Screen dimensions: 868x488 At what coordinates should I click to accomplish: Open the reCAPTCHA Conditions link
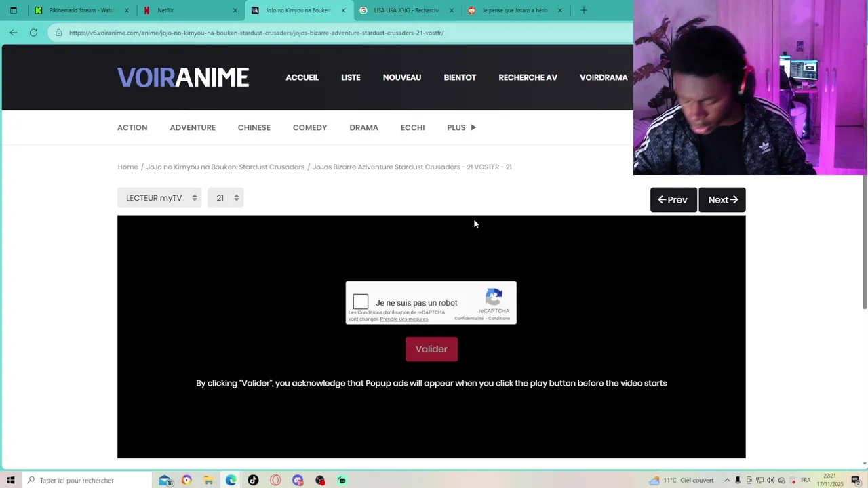point(499,319)
